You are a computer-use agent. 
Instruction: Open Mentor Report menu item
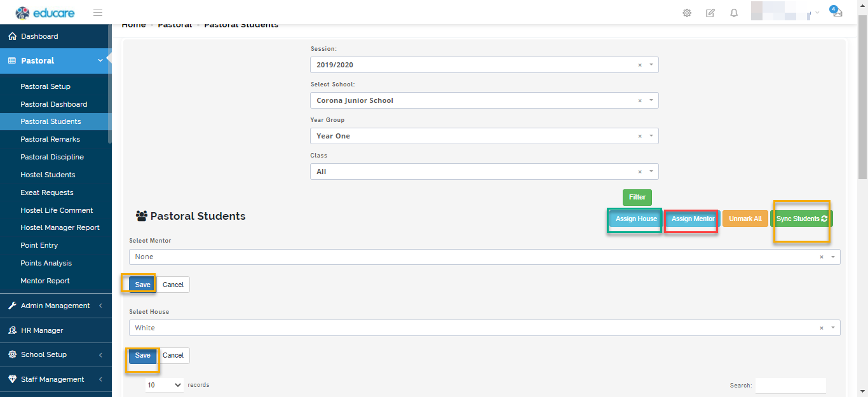point(45,281)
